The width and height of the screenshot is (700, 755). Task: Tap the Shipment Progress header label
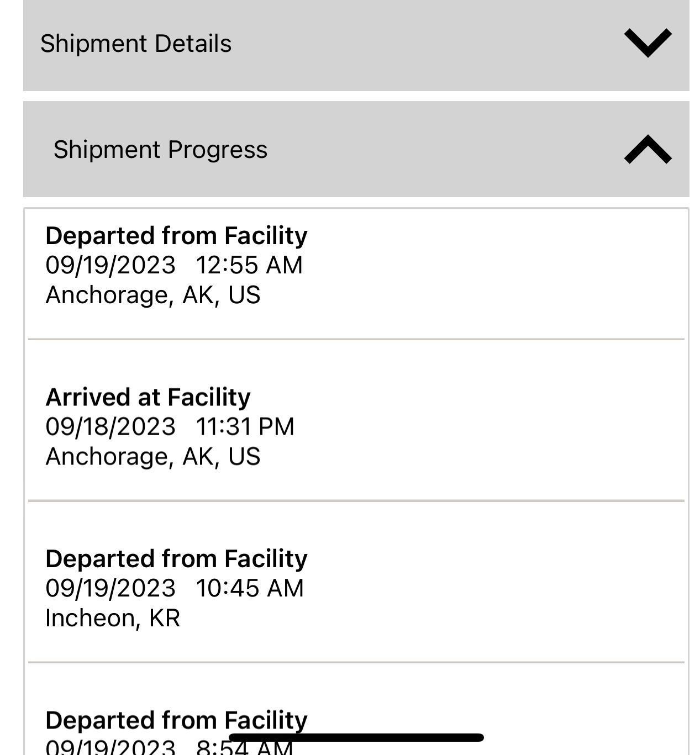pos(160,150)
